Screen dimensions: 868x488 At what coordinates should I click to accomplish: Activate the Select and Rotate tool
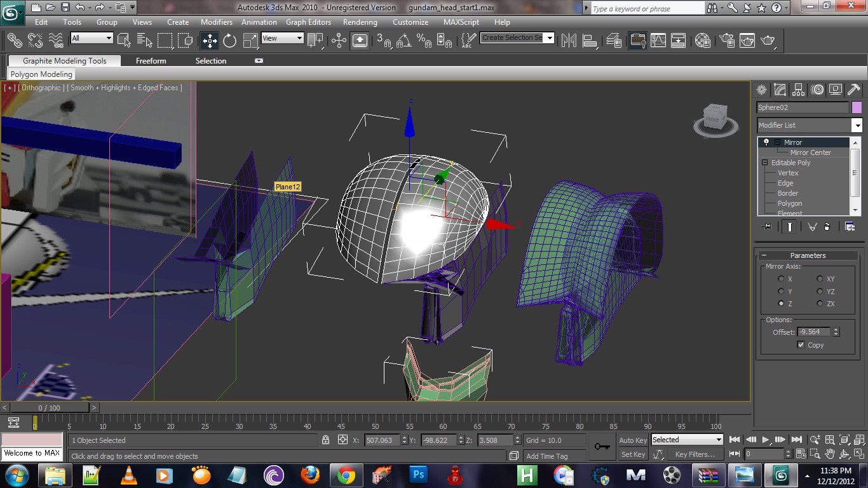point(229,41)
